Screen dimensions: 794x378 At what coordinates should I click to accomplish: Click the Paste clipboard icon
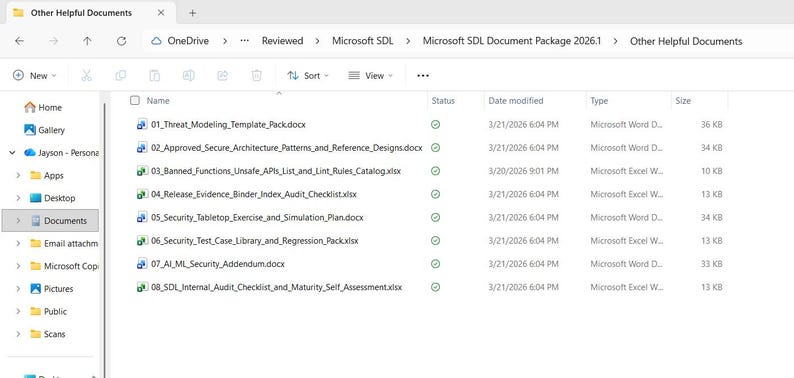click(x=154, y=75)
